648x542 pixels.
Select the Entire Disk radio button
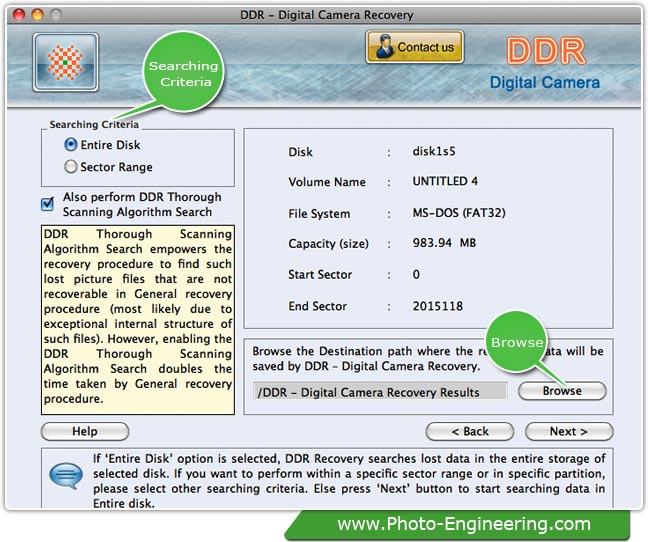(x=71, y=145)
